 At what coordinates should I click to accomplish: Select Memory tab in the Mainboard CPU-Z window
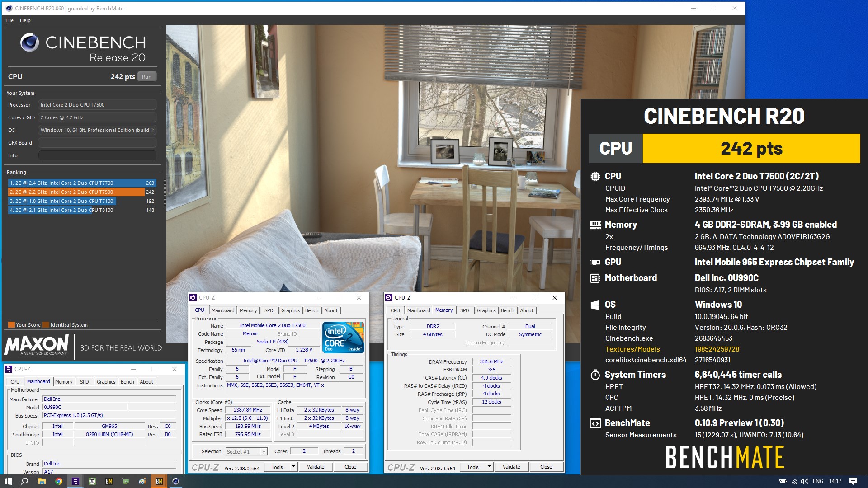click(64, 382)
